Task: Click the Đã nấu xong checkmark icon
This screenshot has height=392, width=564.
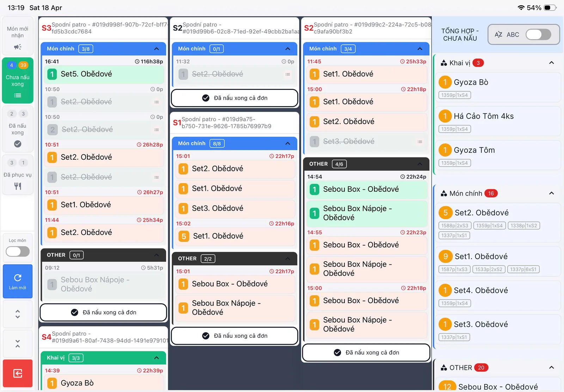Action: [x=18, y=144]
